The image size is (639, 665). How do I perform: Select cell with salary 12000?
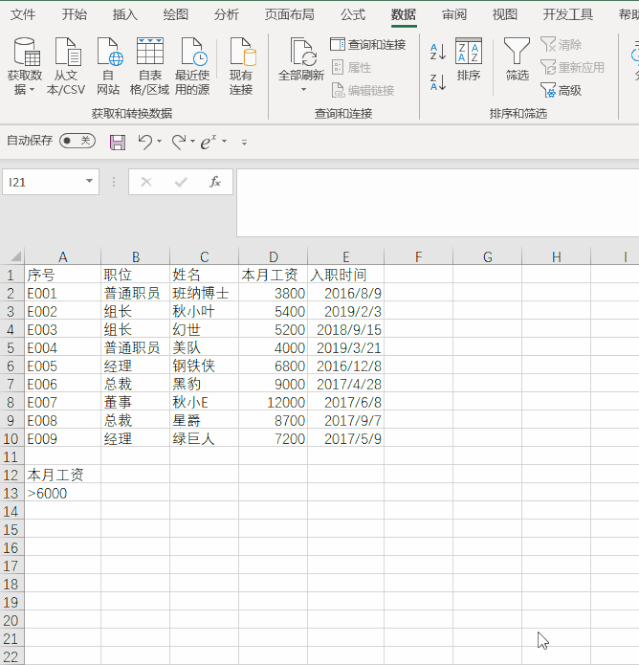(273, 402)
